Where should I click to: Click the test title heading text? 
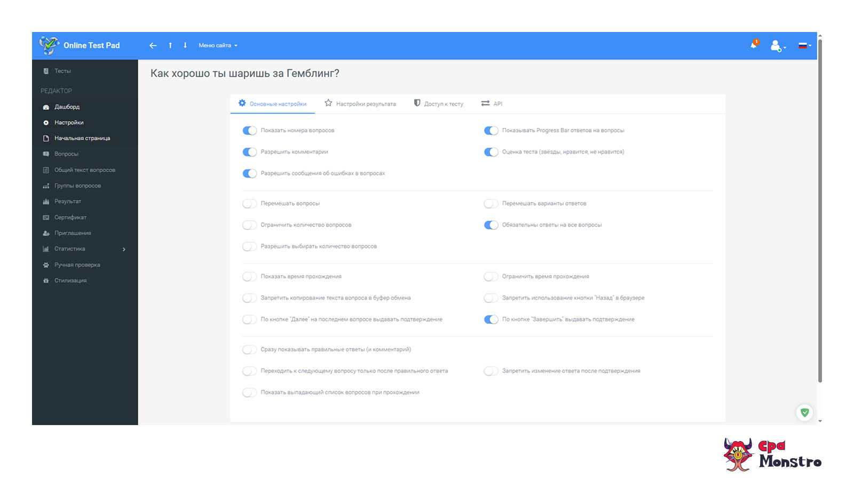245,74
